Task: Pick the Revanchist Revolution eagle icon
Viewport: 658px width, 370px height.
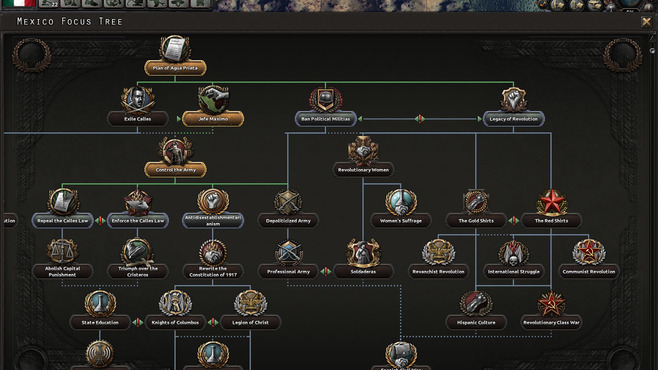Action: (438, 253)
